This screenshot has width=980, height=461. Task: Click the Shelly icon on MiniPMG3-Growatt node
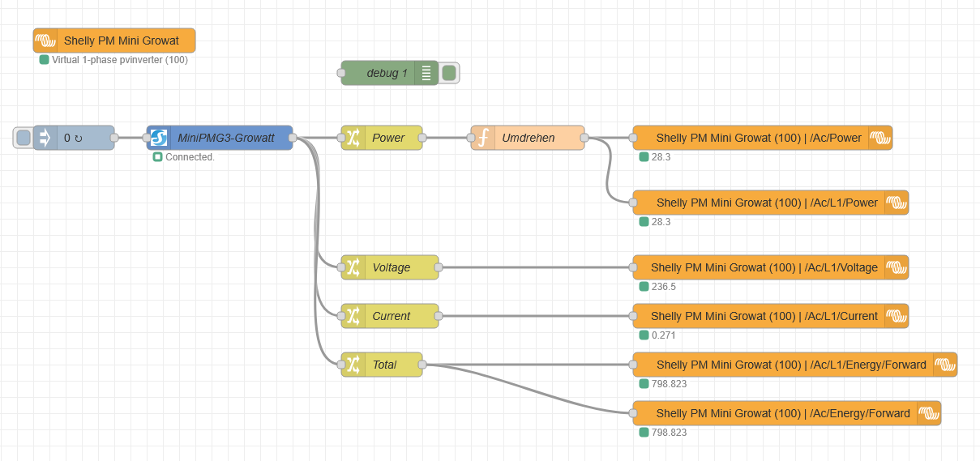[x=159, y=138]
